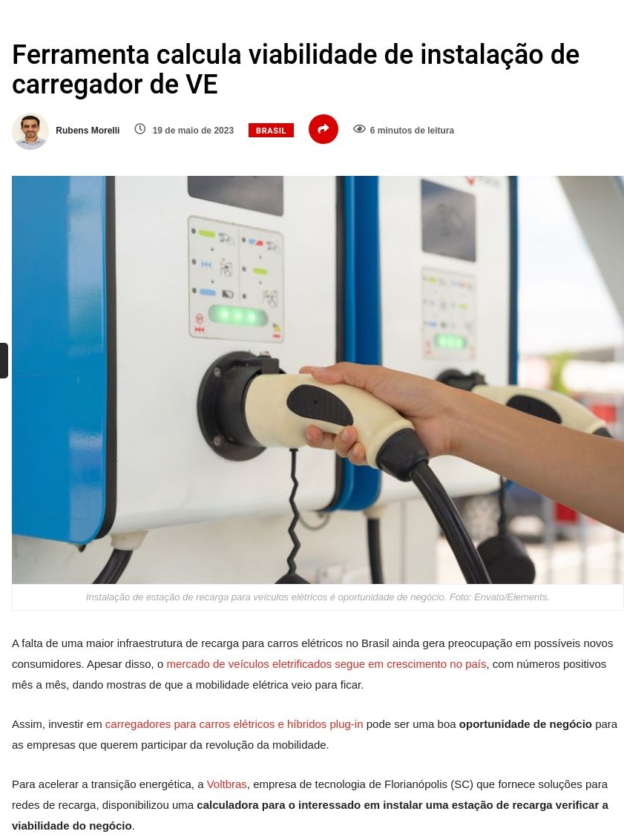
Task: Click the bold text oportunidade de negócio
Action: click(525, 724)
